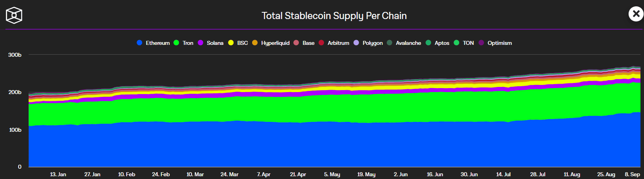The image size is (644, 179).
Task: Click the 300b y-axis label
Action: point(15,55)
